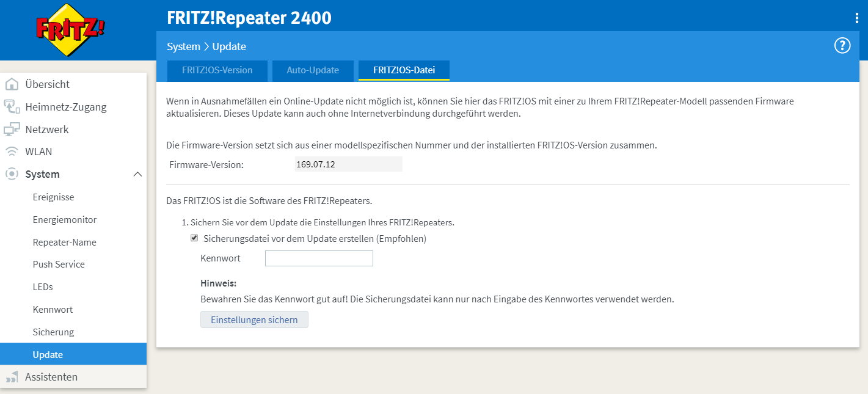This screenshot has width=868, height=394.
Task: Click the FRITZ!Repeater 2400 title
Action: coord(249,18)
